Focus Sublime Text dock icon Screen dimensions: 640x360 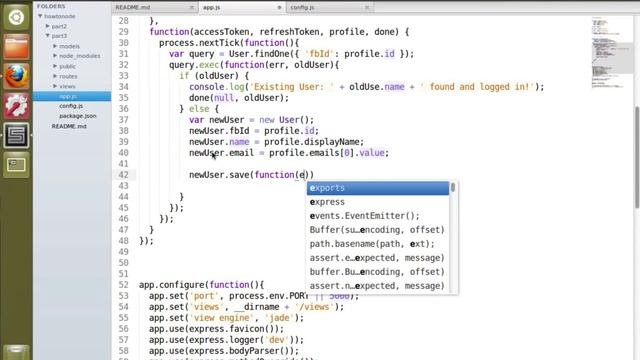(16, 135)
